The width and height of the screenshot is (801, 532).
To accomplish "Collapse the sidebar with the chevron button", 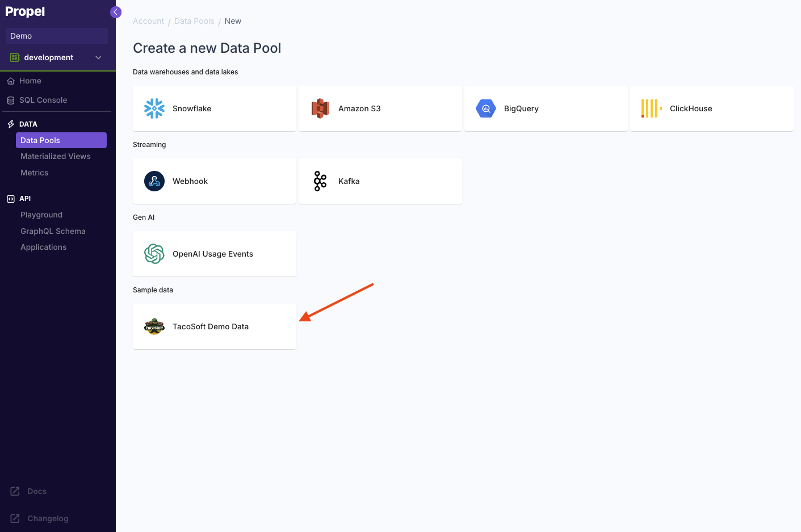I will pyautogui.click(x=115, y=11).
